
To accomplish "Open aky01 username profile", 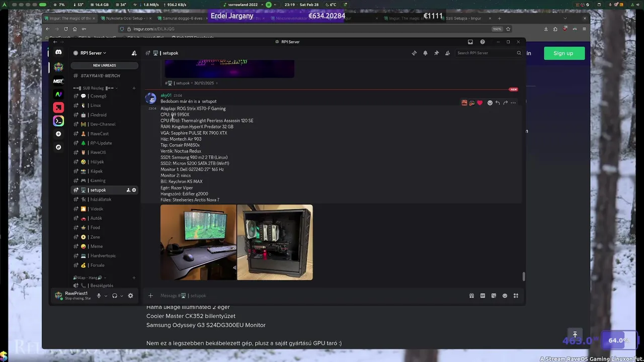I will point(166,96).
